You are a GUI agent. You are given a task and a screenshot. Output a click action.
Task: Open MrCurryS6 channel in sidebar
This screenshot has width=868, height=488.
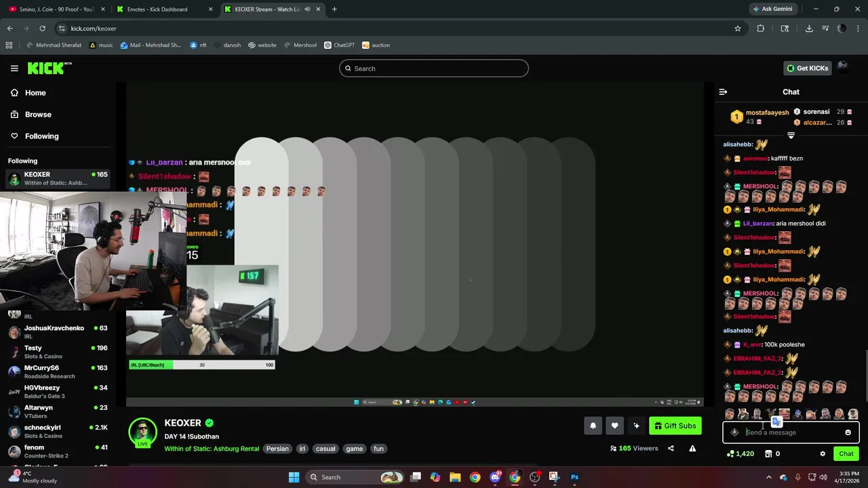coord(58,371)
